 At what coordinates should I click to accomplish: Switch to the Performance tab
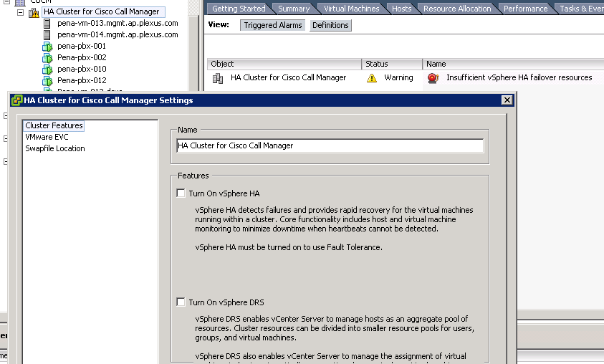point(525,9)
